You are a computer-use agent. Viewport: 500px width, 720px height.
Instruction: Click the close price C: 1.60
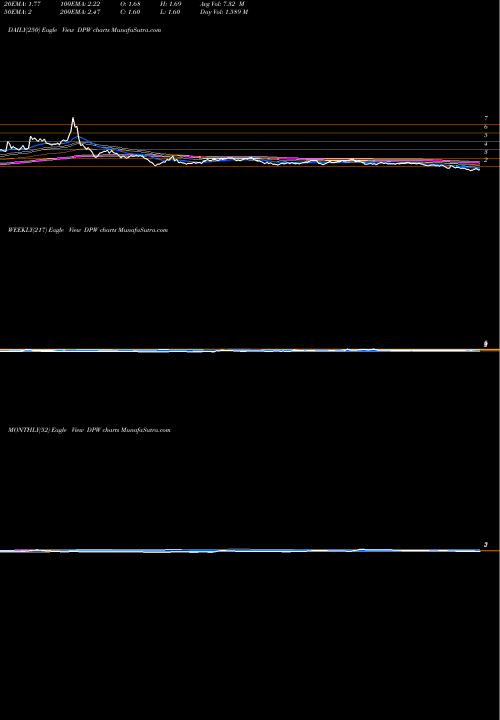pyautogui.click(x=131, y=12)
